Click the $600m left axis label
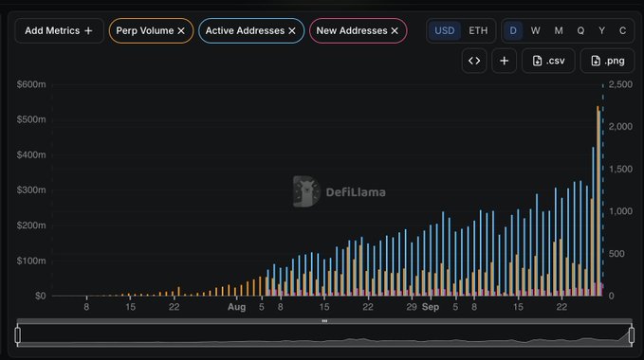Image resolution: width=644 pixels, height=360 pixels. (x=31, y=84)
